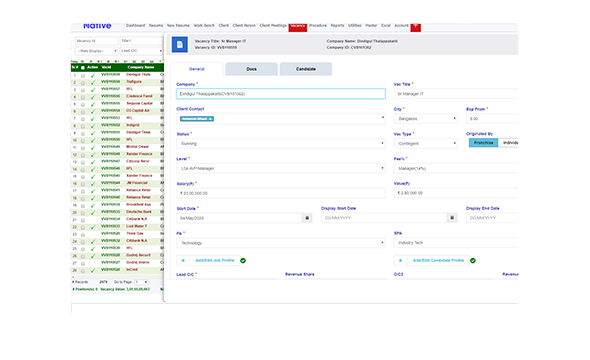Tick the select-all checkbox in table header

(83, 68)
